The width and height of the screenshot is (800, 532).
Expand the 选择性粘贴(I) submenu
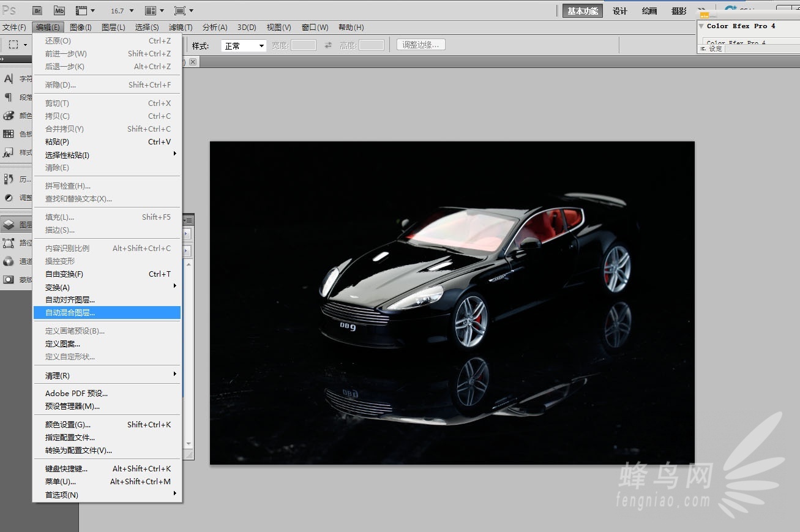[x=107, y=155]
